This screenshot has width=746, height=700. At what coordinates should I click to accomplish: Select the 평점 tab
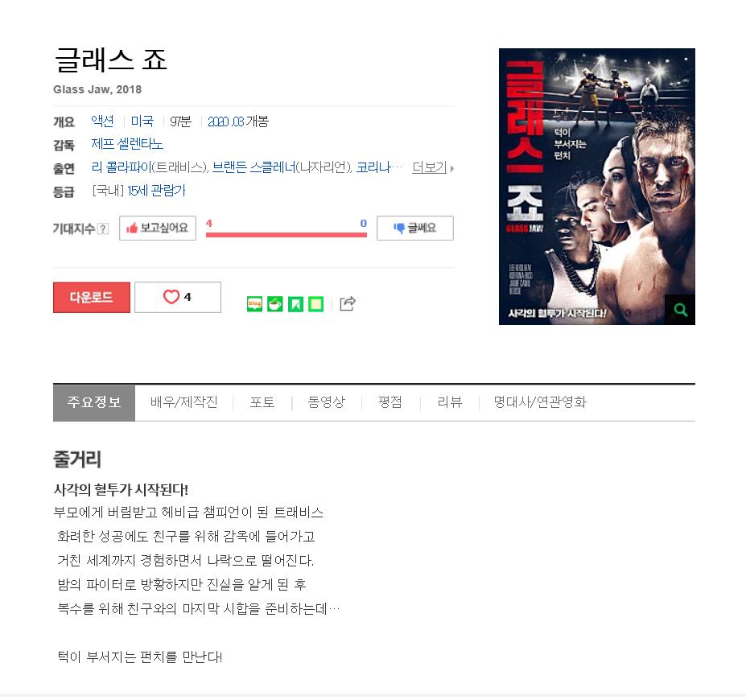click(x=390, y=402)
